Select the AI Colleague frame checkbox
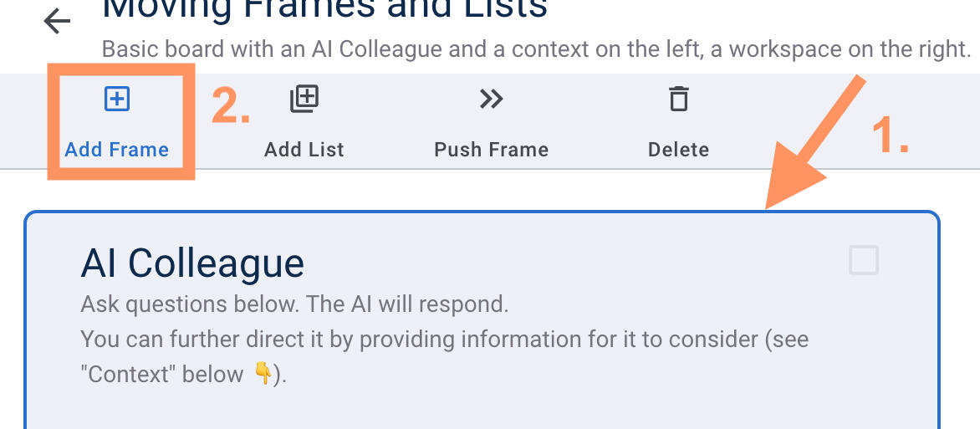The image size is (980, 429). click(864, 260)
